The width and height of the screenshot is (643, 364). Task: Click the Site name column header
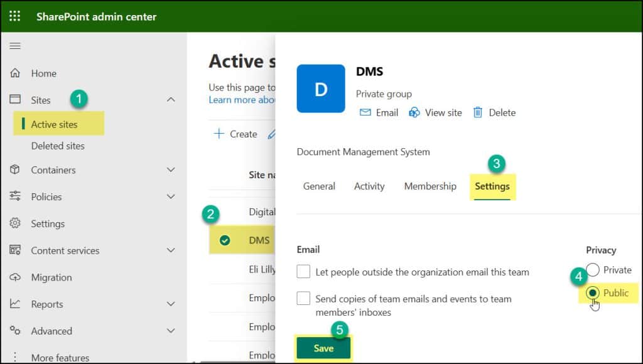[x=262, y=175]
